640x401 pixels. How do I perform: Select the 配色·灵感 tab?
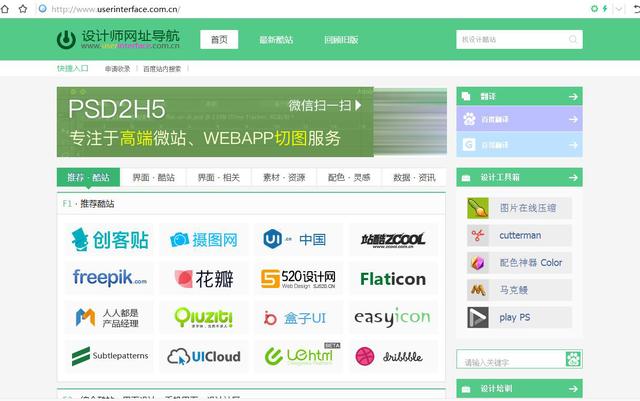(349, 177)
